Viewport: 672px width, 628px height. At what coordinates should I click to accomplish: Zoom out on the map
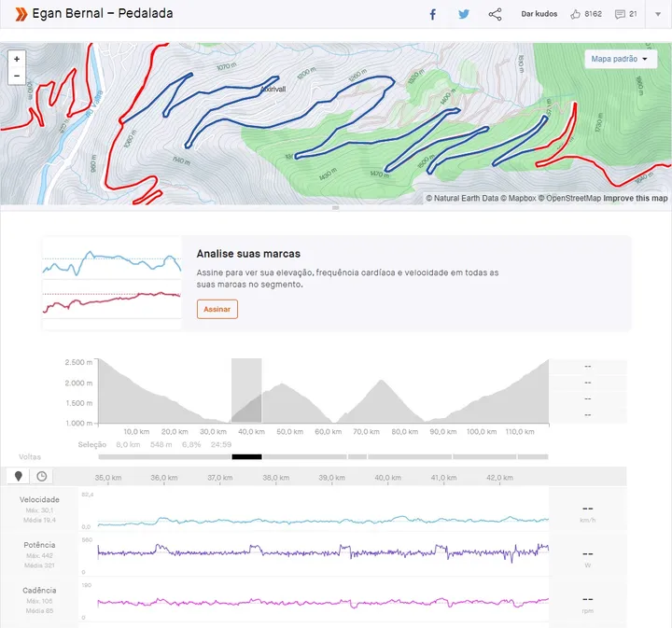pos(17,76)
